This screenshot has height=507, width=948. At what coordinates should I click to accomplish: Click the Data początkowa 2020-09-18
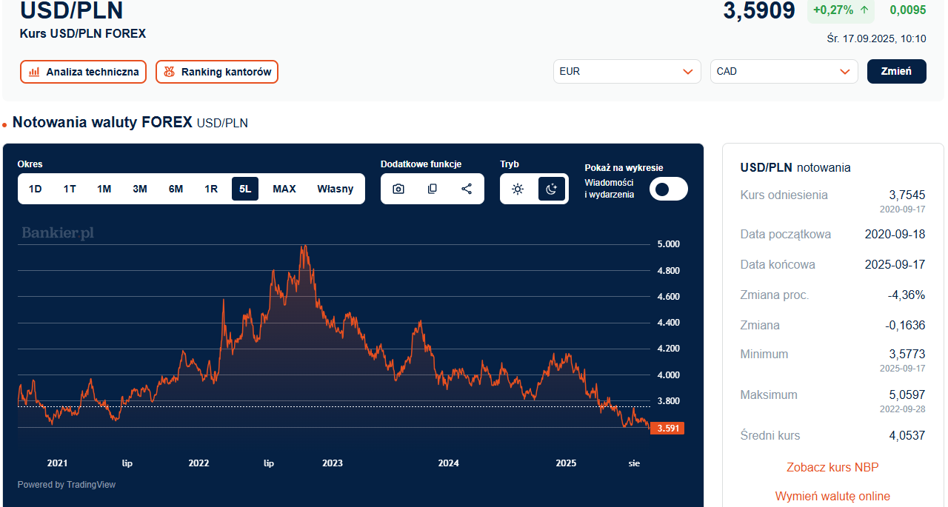[895, 234]
